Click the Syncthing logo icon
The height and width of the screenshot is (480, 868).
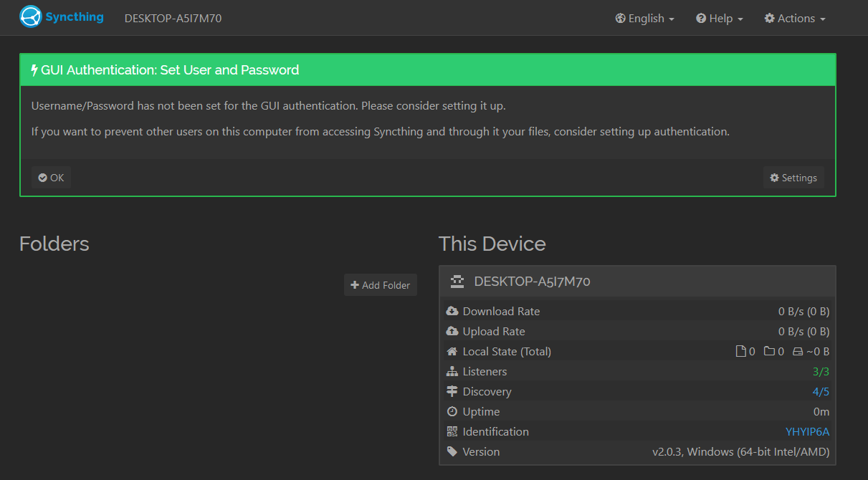coord(31,17)
